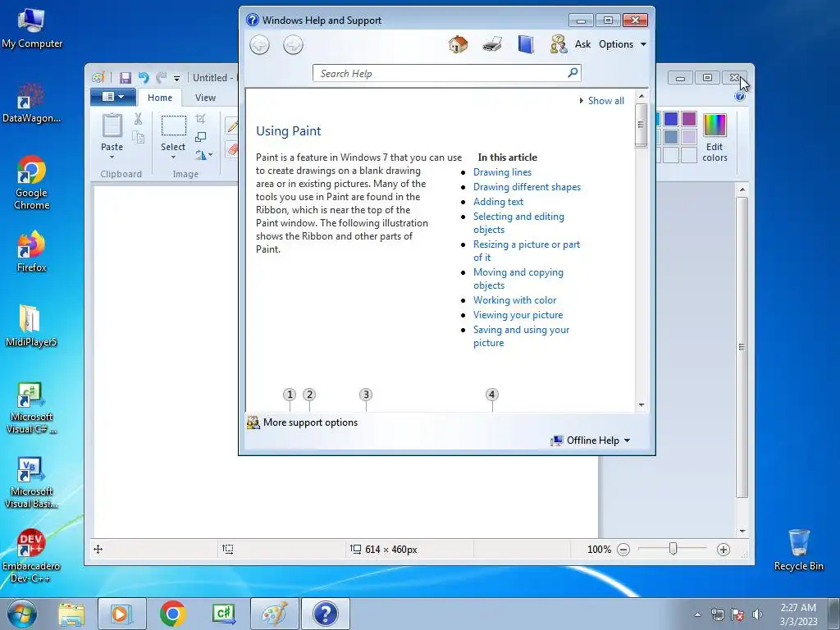Undo last action in Paint
This screenshot has height=630, width=840.
tap(144, 78)
